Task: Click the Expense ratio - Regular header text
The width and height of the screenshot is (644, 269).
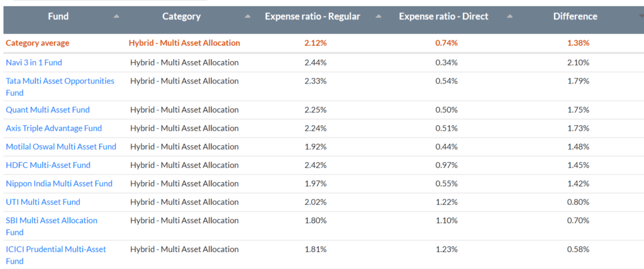Action: tap(313, 17)
